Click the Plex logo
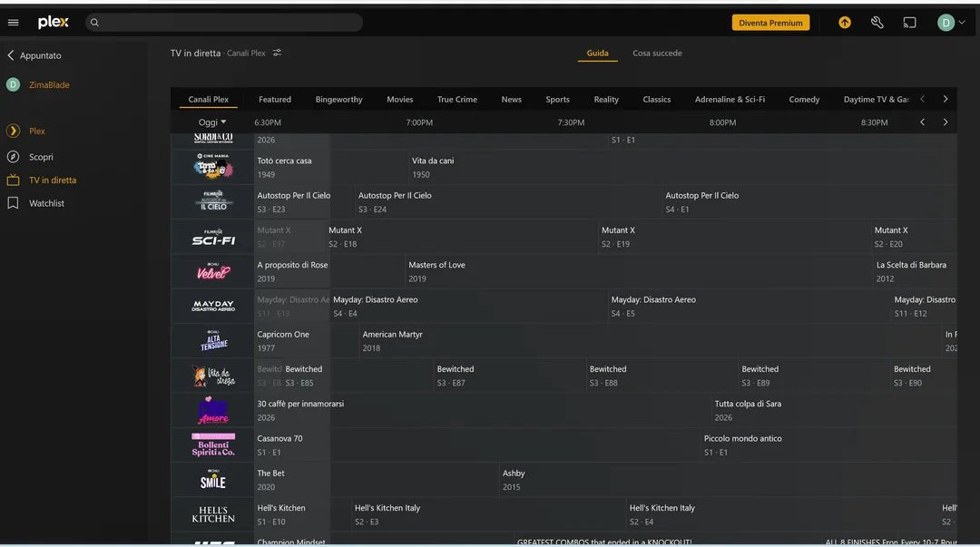Screen dimensions: 980x547 tap(54, 23)
